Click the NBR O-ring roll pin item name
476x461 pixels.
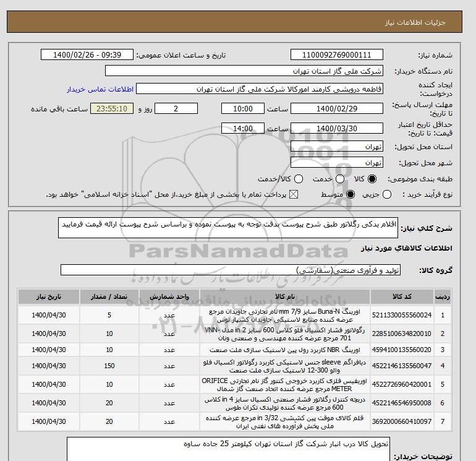tap(285, 350)
